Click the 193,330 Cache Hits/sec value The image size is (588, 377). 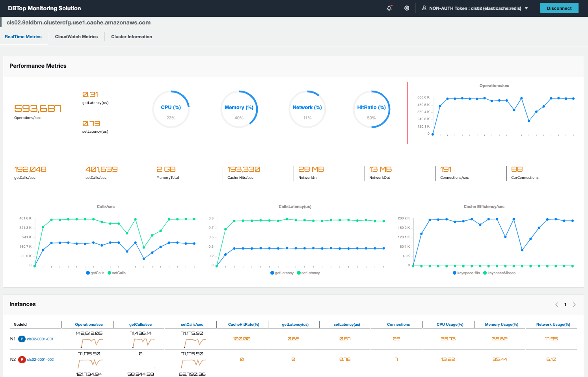(x=244, y=169)
